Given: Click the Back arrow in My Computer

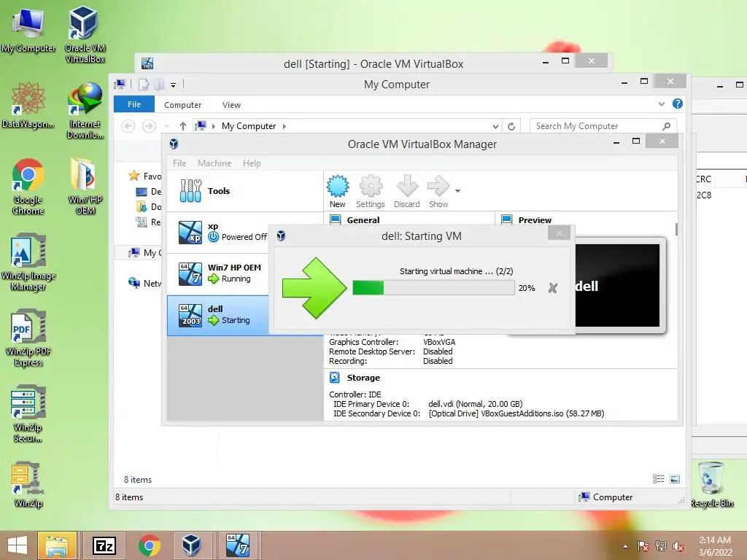Looking at the screenshot, I should [x=128, y=126].
